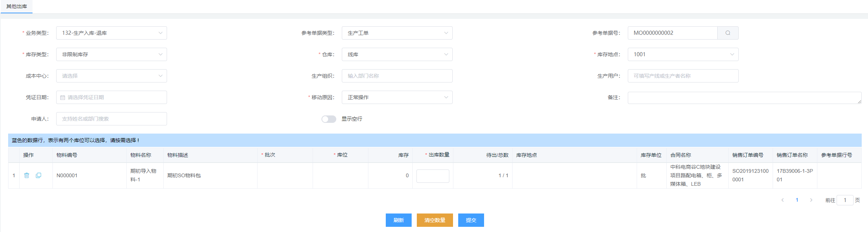Open the 业务类型 dropdown
This screenshot has height=232, width=868.
pyautogui.click(x=111, y=33)
